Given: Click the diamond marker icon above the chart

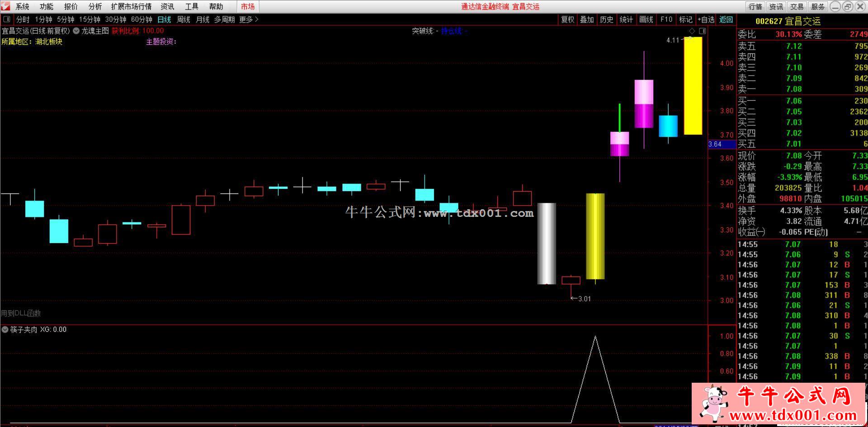Looking at the screenshot, I should coord(692,31).
